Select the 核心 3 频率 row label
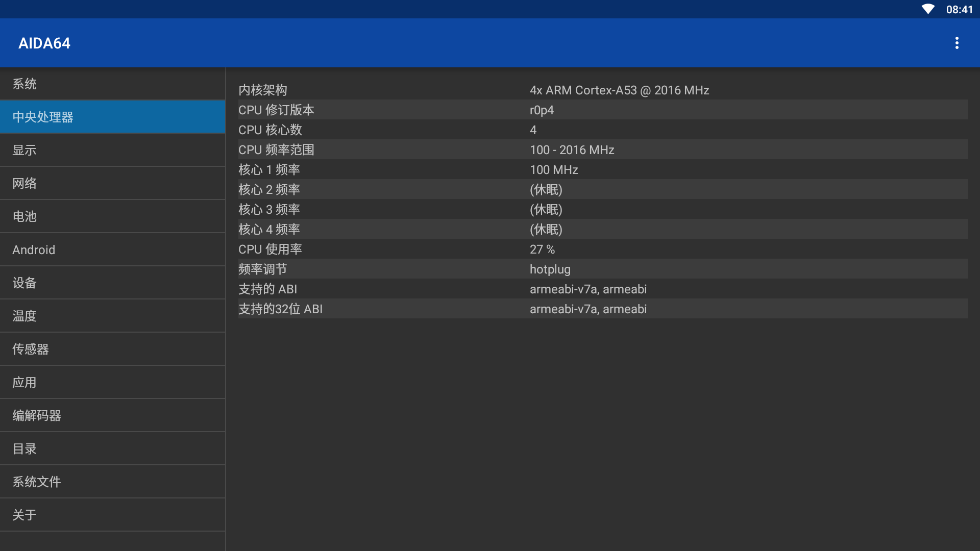 tap(269, 210)
